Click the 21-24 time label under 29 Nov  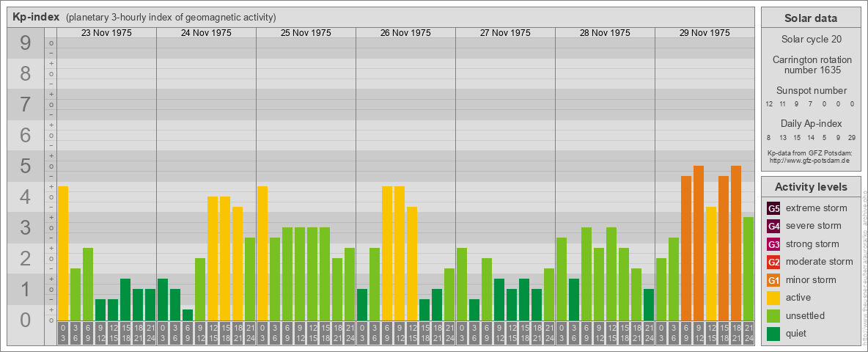point(748,334)
